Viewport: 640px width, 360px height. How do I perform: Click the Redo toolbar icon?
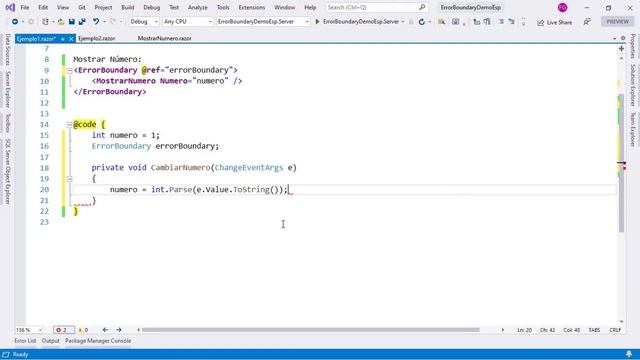click(113, 22)
